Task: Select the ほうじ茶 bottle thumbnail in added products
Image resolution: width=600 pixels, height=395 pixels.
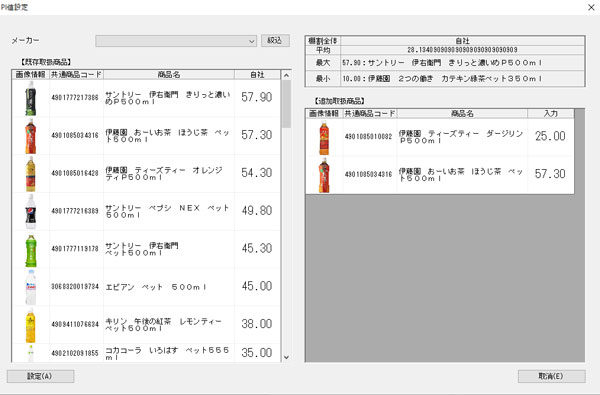Action: click(x=324, y=175)
